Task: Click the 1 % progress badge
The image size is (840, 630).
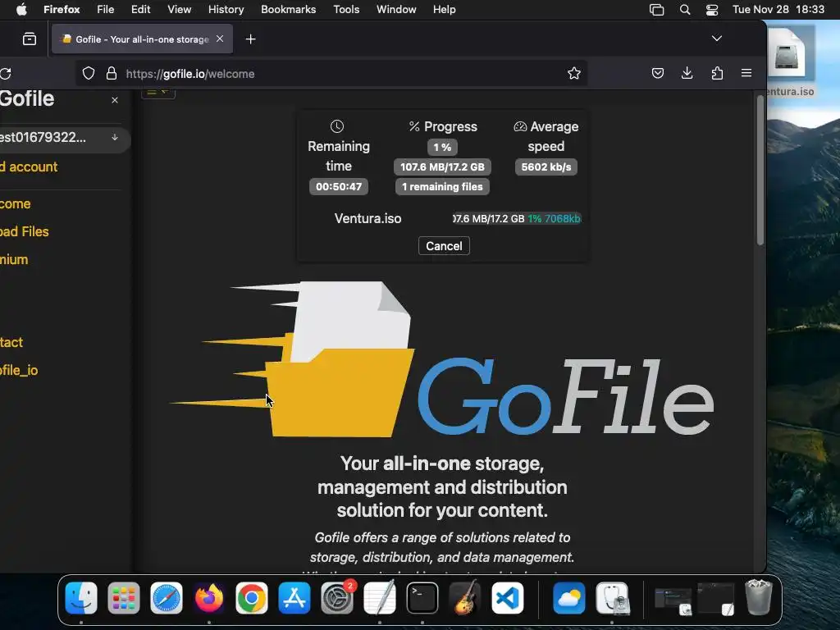Action: click(x=442, y=147)
